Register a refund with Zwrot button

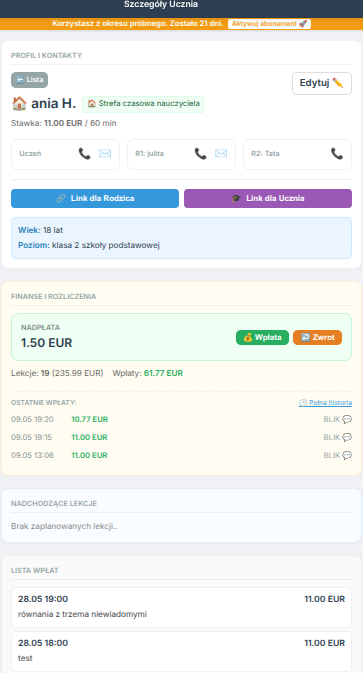coord(318,337)
